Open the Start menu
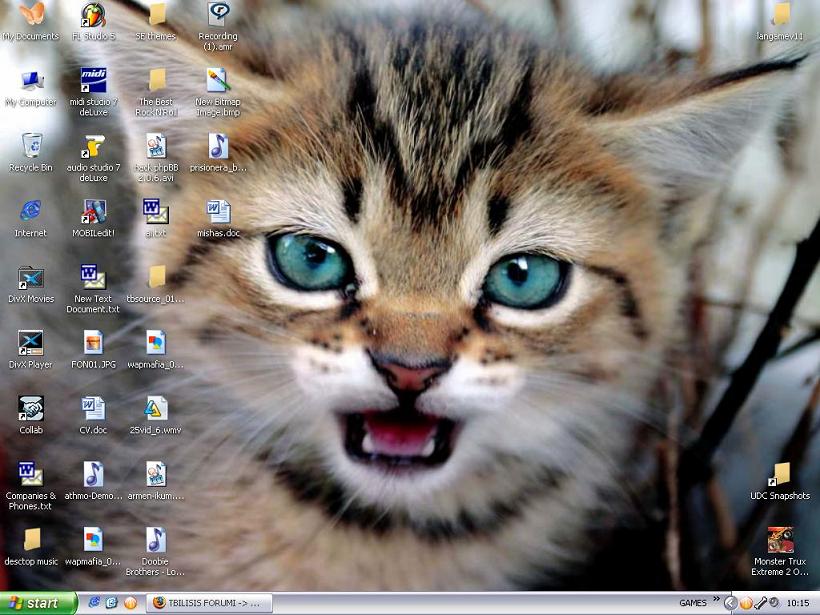This screenshot has height=615, width=820. tap(35, 604)
